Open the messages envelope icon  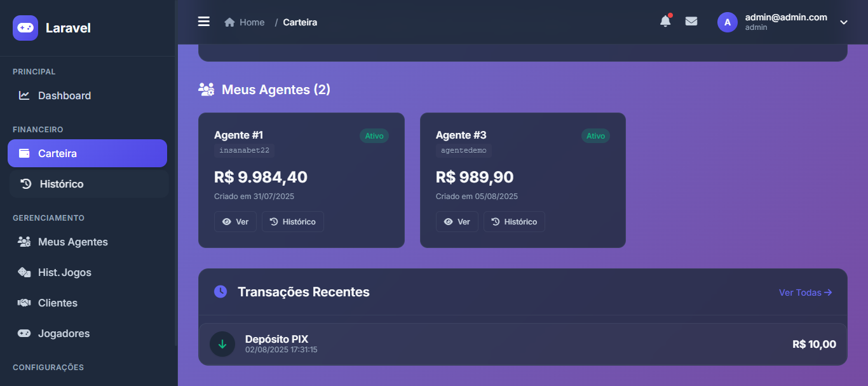tap(691, 21)
